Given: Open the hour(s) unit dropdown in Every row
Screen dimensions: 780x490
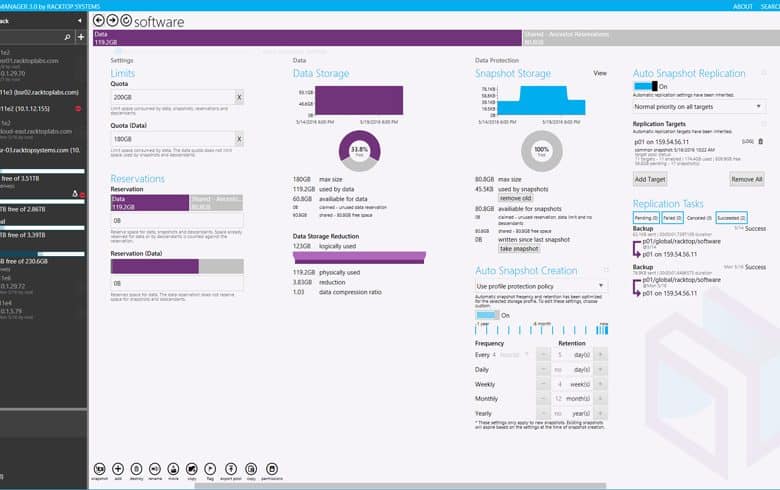Looking at the screenshot, I should (513, 355).
